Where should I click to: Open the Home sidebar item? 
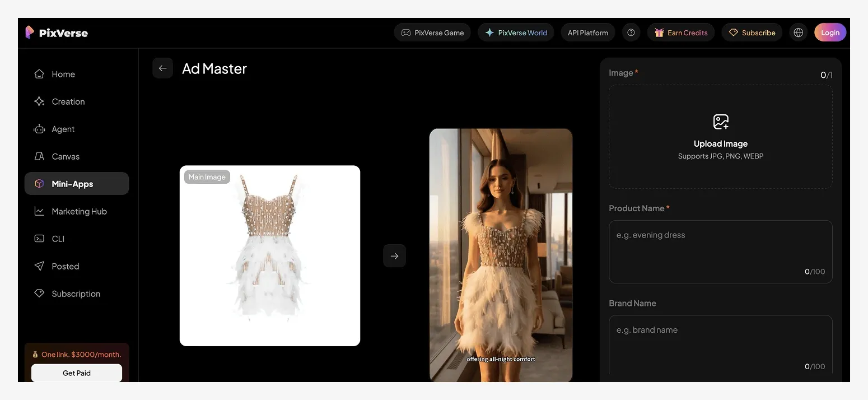pyautogui.click(x=77, y=74)
